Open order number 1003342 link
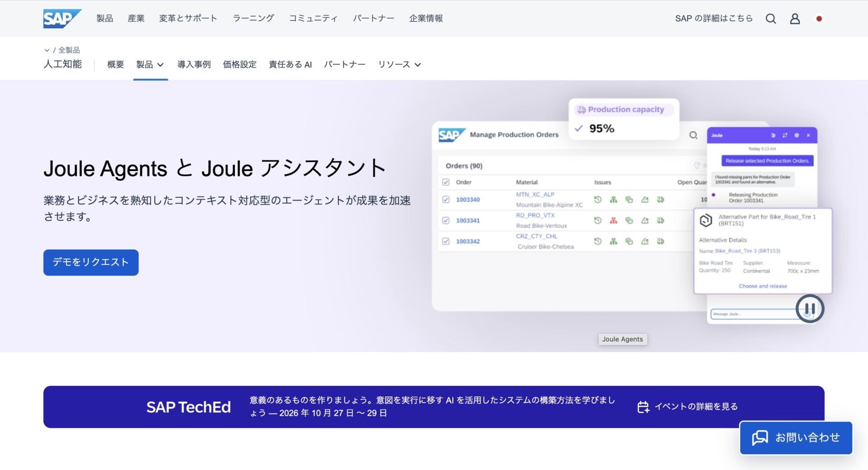The image size is (868, 470). (468, 241)
